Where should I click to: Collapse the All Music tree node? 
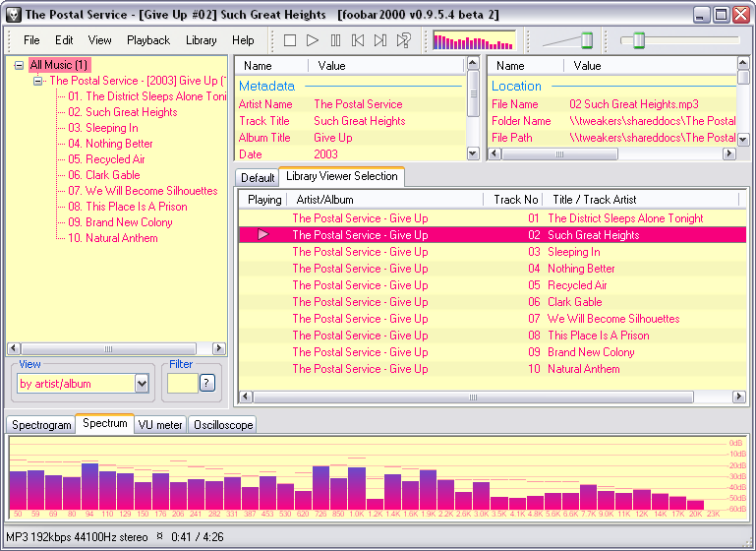tap(19, 65)
